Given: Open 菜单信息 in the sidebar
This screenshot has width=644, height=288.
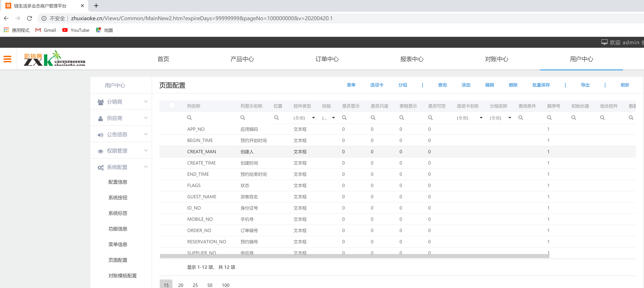Looking at the screenshot, I should (118, 244).
